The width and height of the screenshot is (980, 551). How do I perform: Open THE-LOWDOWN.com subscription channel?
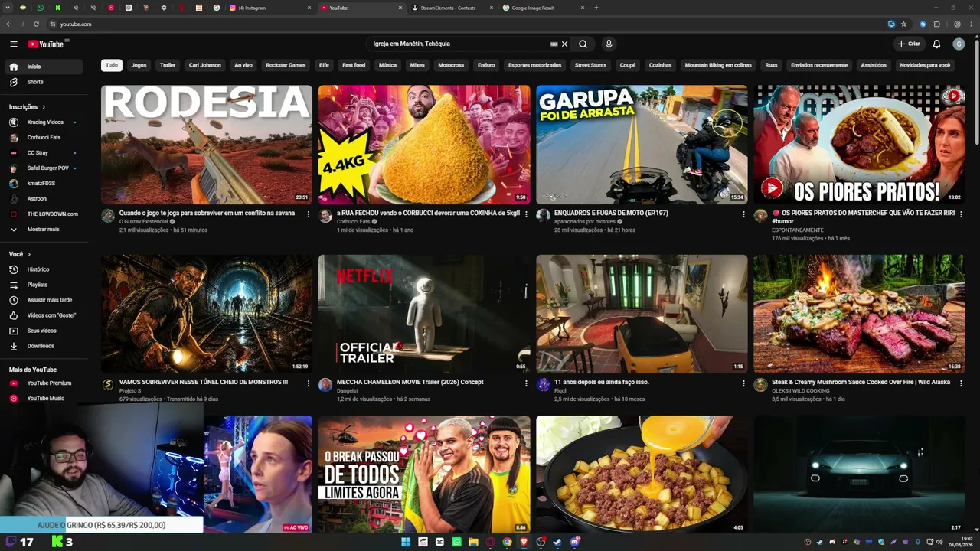point(44,214)
